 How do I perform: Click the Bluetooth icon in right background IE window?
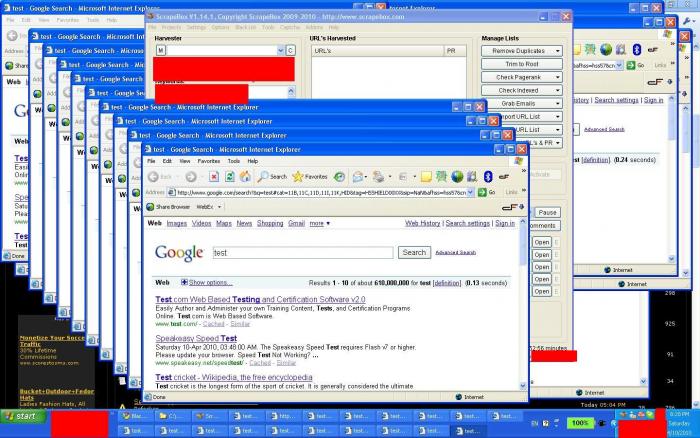pyautogui.click(x=637, y=50)
